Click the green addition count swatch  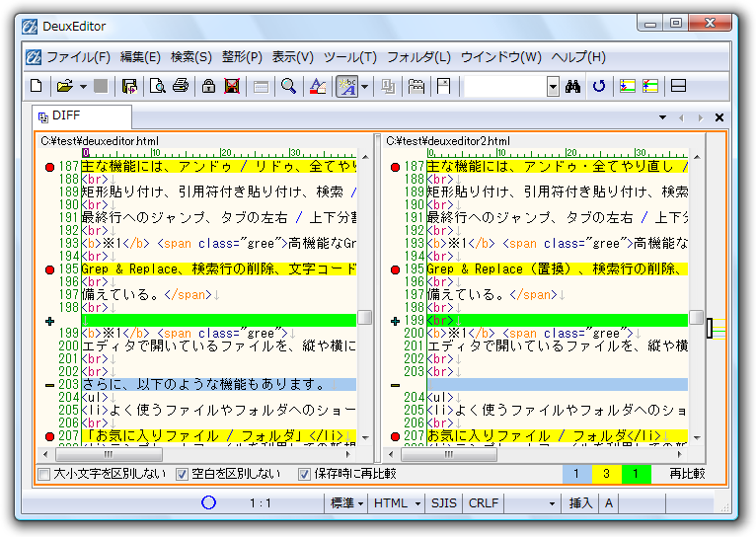click(x=636, y=474)
